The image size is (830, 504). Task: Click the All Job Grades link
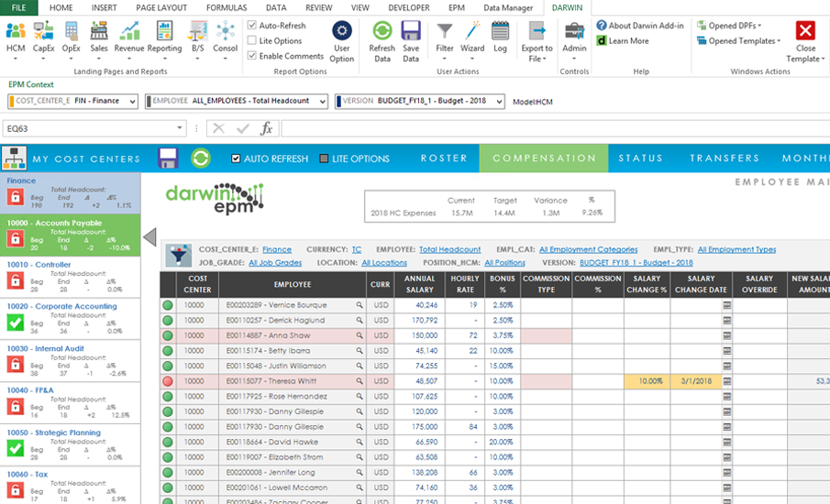tap(275, 263)
